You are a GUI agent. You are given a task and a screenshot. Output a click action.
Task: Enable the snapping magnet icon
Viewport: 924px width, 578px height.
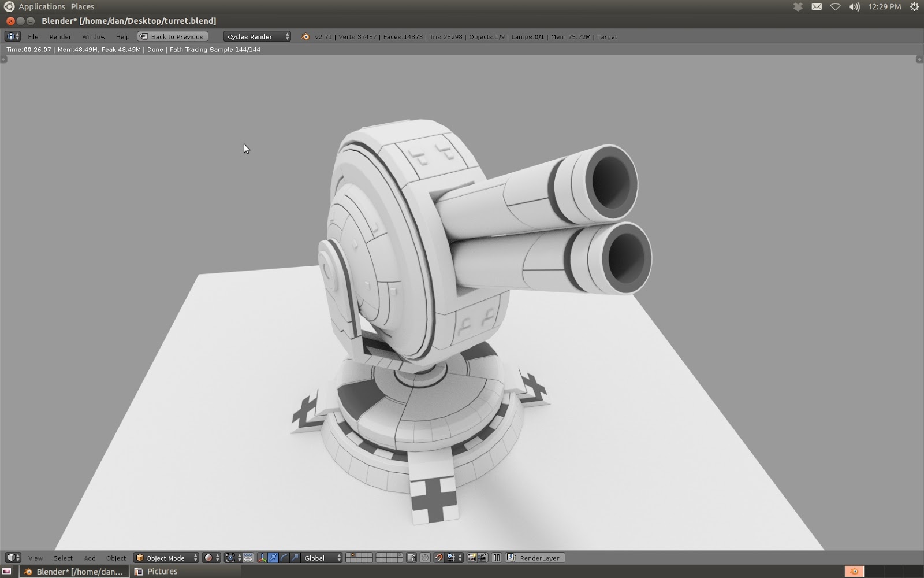(439, 558)
